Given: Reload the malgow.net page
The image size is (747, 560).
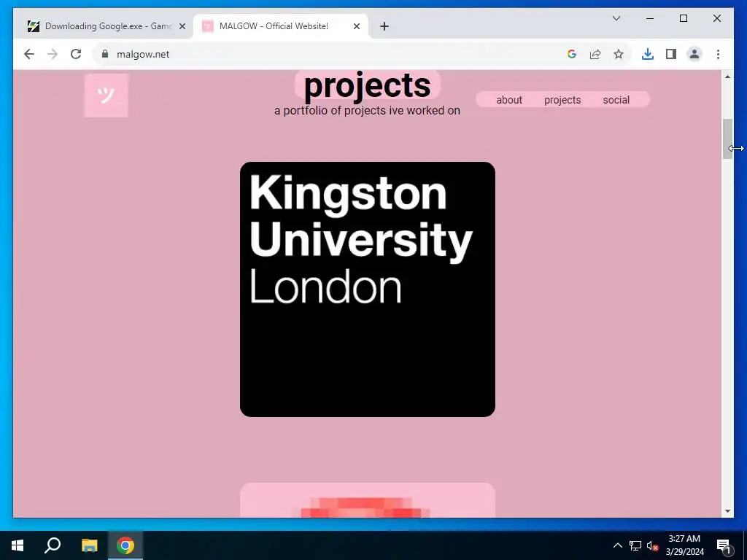Looking at the screenshot, I should pos(76,54).
